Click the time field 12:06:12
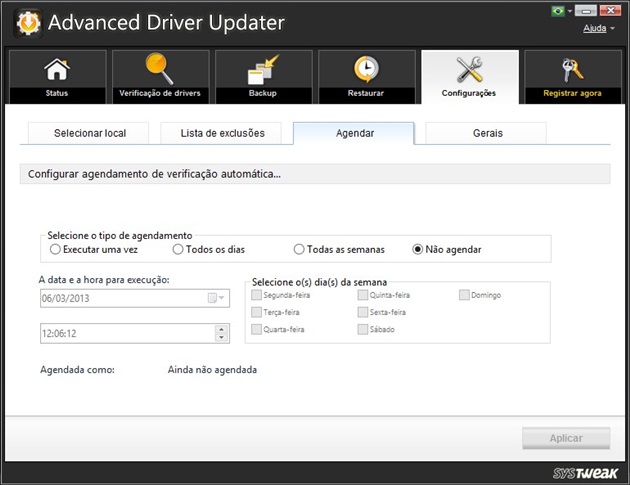630x485 pixels. click(135, 334)
